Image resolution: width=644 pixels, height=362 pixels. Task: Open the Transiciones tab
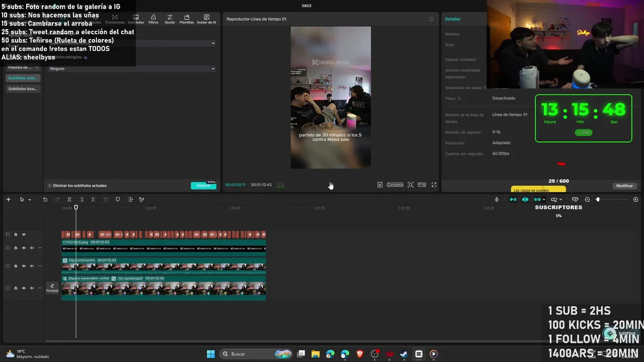[x=115, y=19]
